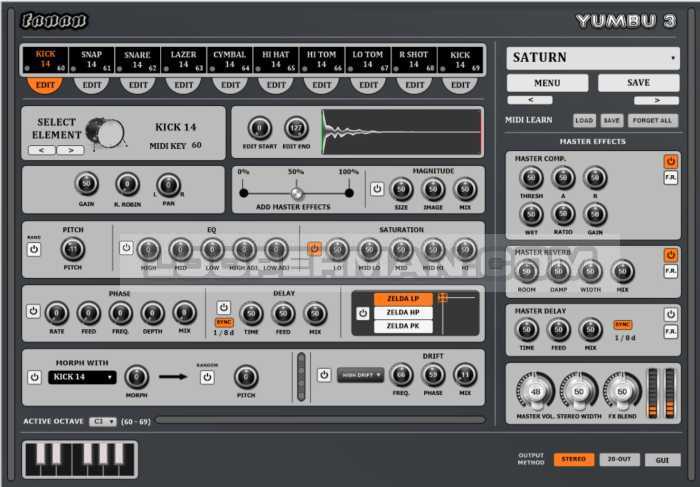
Task: Click the MIDI Learn LOAD button
Action: [x=584, y=120]
